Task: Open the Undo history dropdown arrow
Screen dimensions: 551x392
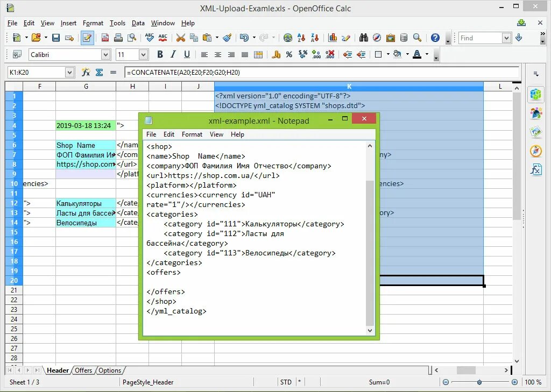Action: click(254, 38)
